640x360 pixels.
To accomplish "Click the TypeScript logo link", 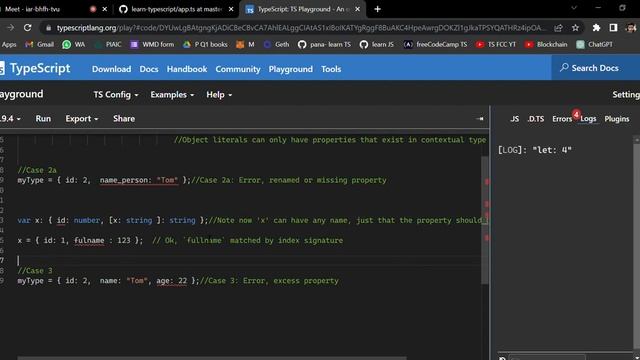I will coord(36,68).
